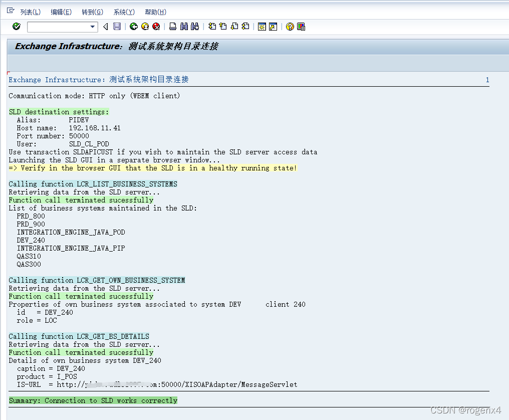Image resolution: width=509 pixels, height=420 pixels.
Task: Open the 转到(G) menu
Action: click(x=92, y=12)
